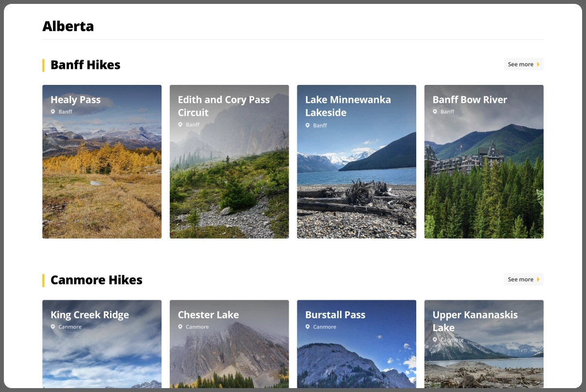
Task: Click the King Creek Ridge title
Action: click(x=90, y=315)
